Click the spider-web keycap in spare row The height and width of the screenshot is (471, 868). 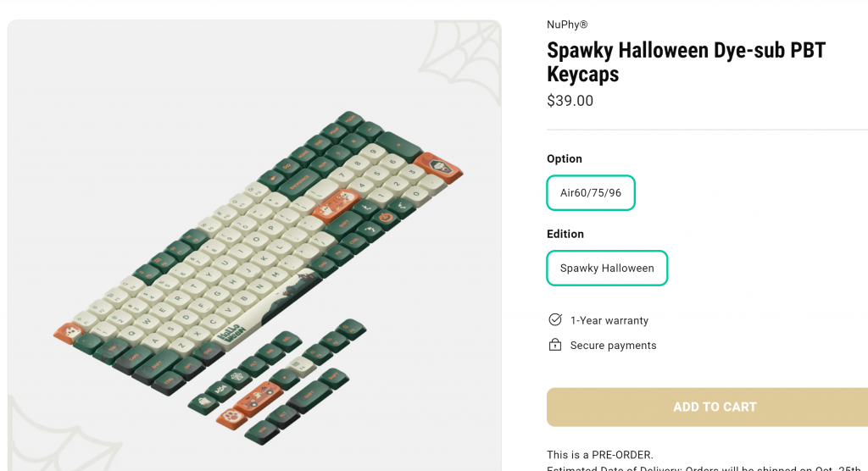[237, 378]
